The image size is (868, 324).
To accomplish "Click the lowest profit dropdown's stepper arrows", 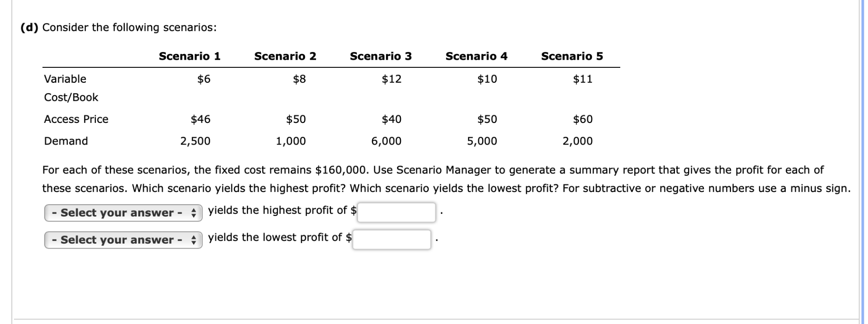I will 194,240.
